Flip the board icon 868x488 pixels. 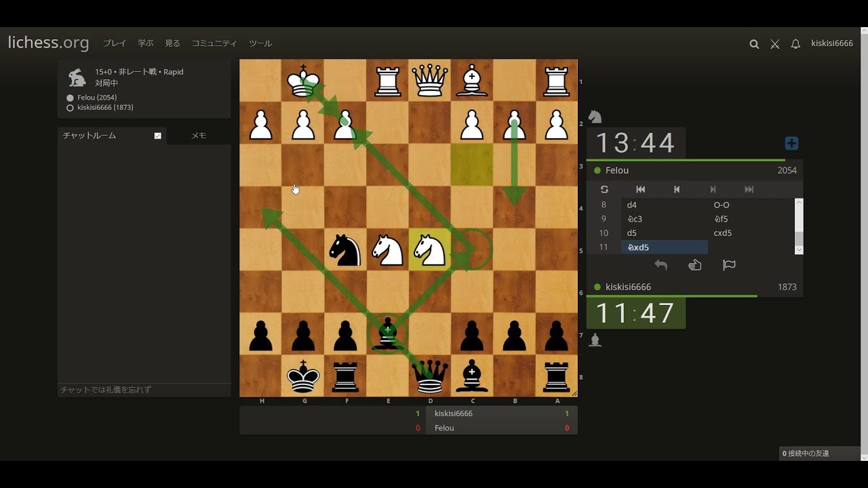pos(604,190)
